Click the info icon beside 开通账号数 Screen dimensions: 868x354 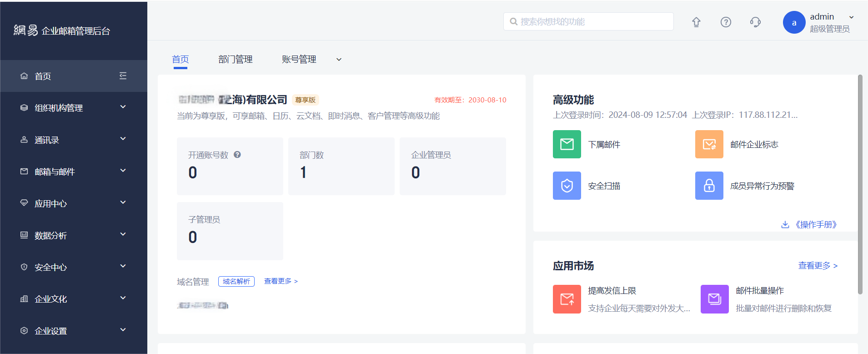point(237,155)
